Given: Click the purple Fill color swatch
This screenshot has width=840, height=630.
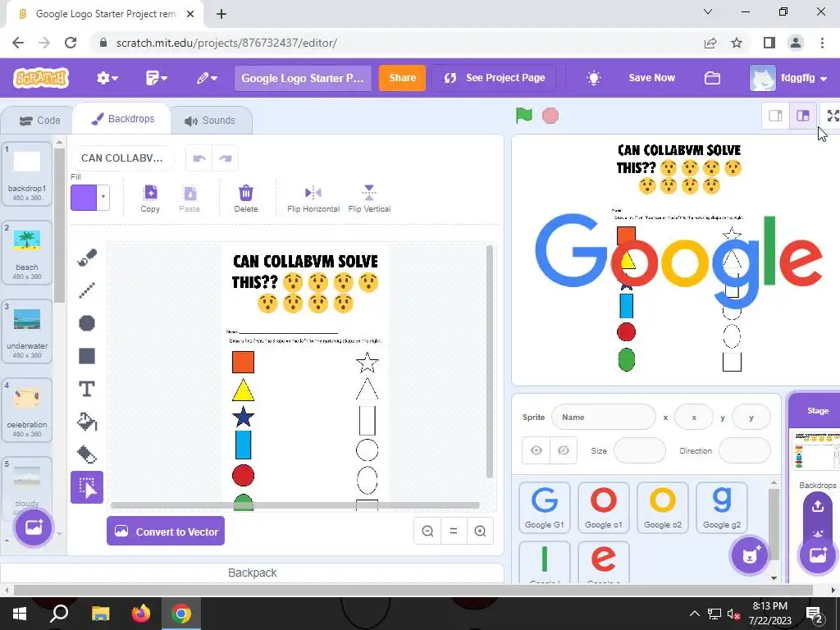Looking at the screenshot, I should pyautogui.click(x=84, y=197).
